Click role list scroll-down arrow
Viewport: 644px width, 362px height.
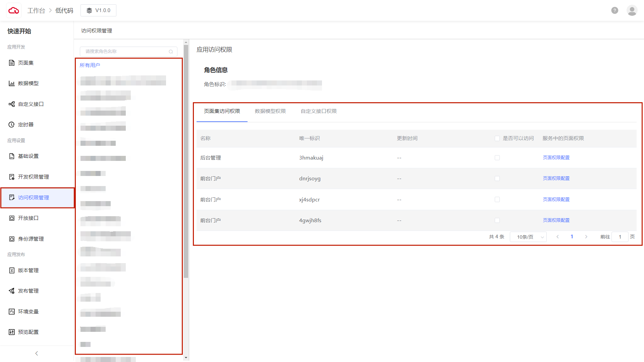tap(186, 358)
